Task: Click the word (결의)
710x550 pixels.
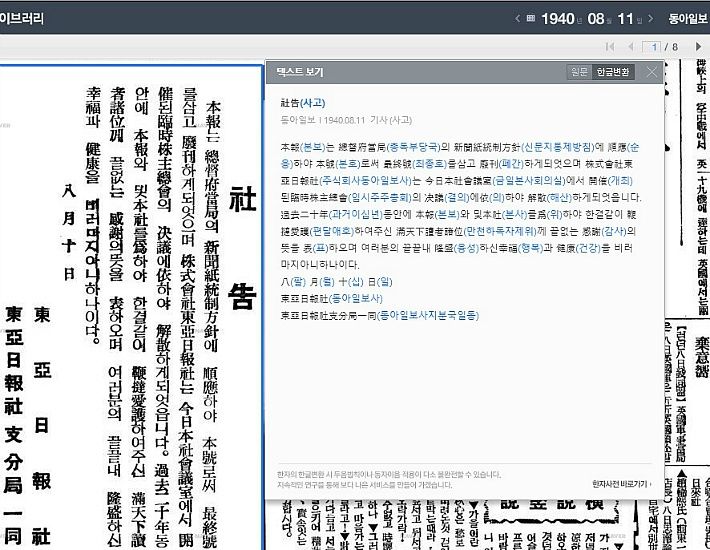Action: (x=457, y=197)
